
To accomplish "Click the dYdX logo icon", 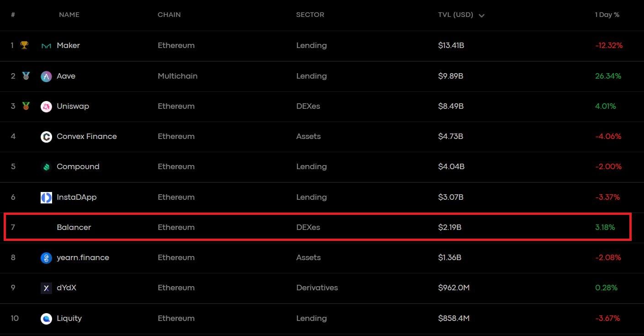I will pos(46,288).
